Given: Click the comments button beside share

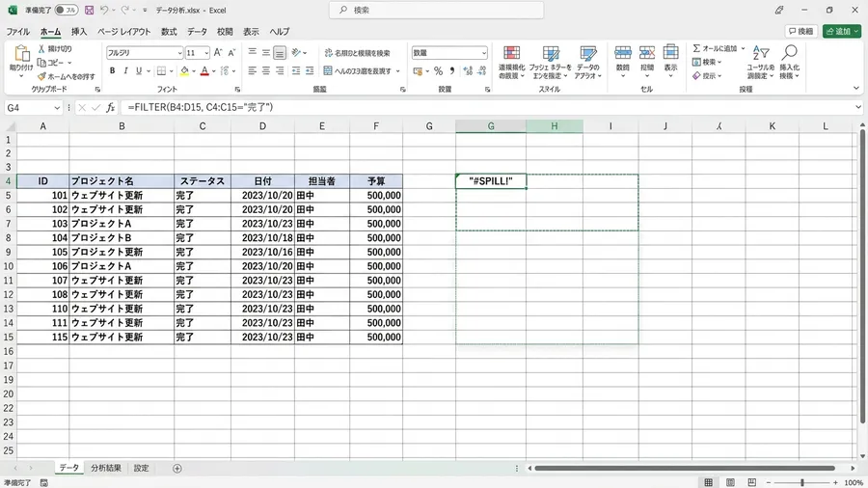Looking at the screenshot, I should click(801, 32).
